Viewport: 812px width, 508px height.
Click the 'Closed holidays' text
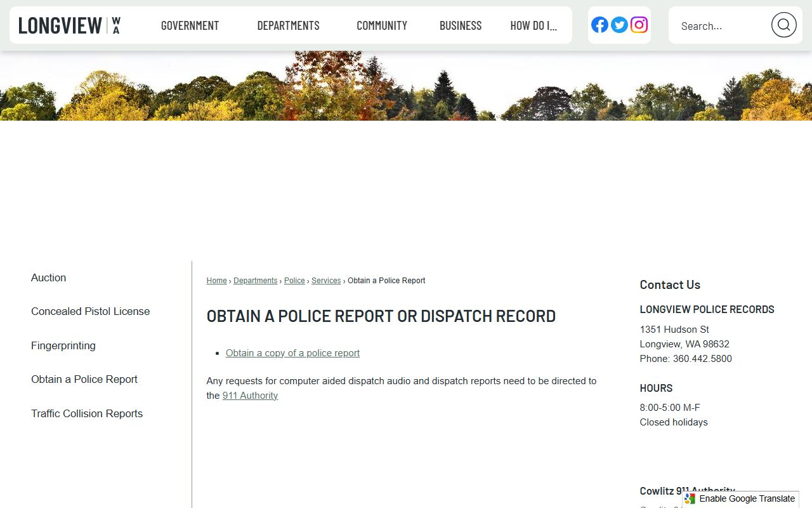point(674,422)
